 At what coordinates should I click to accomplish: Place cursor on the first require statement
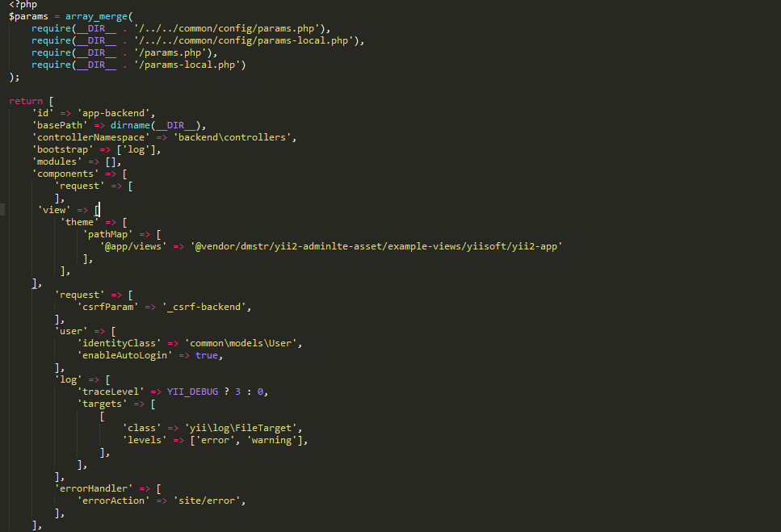pyautogui.click(x=50, y=27)
